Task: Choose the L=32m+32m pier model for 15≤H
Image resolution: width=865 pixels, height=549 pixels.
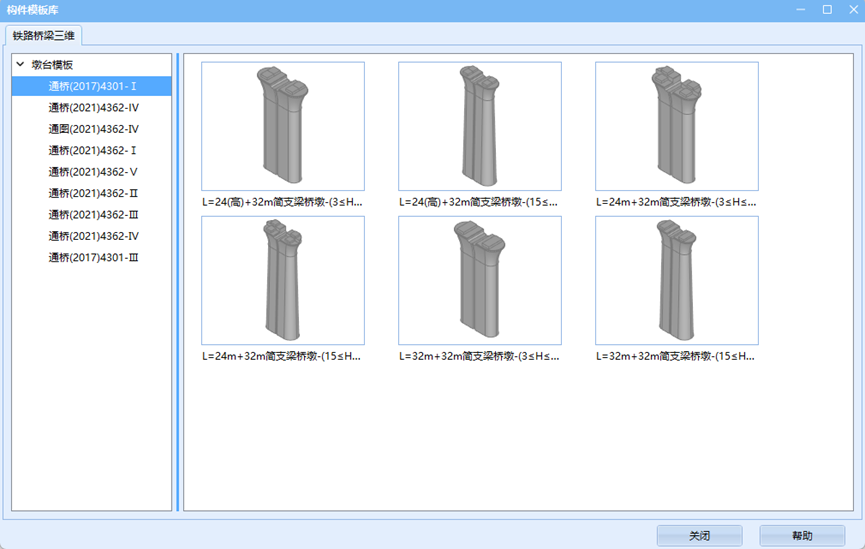Action: (x=676, y=281)
